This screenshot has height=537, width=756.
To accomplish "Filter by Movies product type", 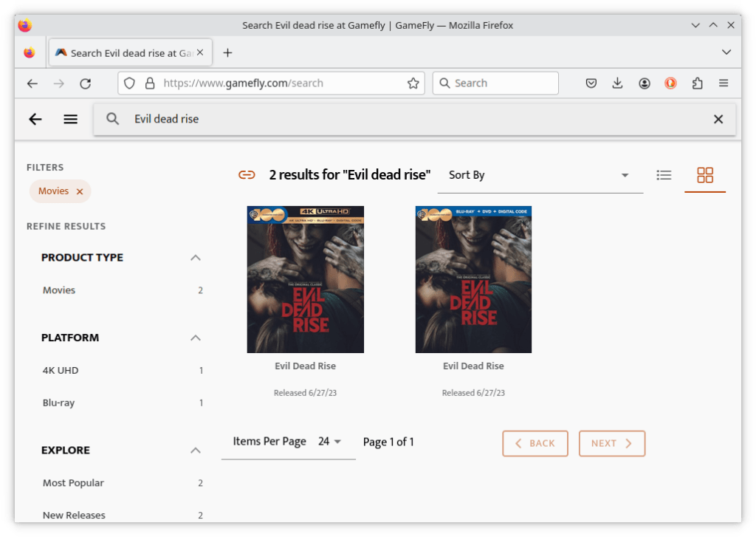I will (123, 290).
